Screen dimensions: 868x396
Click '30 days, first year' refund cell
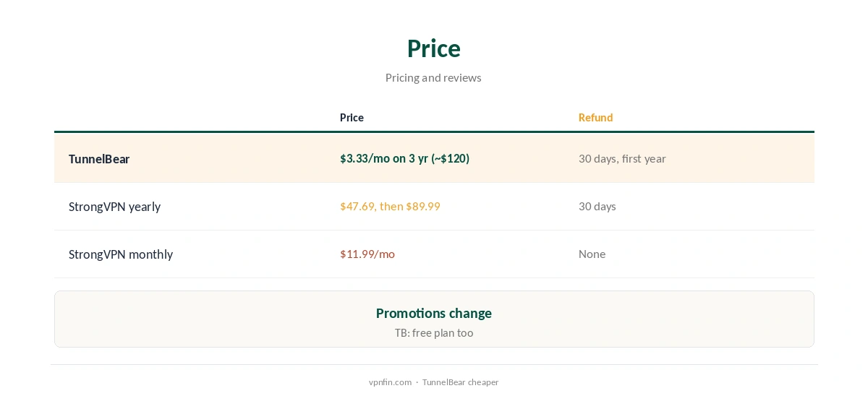pos(622,158)
